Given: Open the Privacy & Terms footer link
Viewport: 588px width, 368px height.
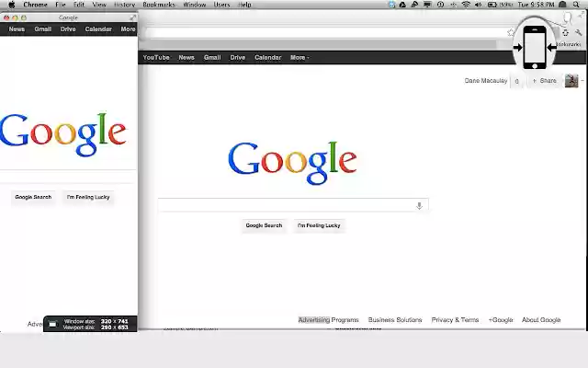Looking at the screenshot, I should coord(455,320).
